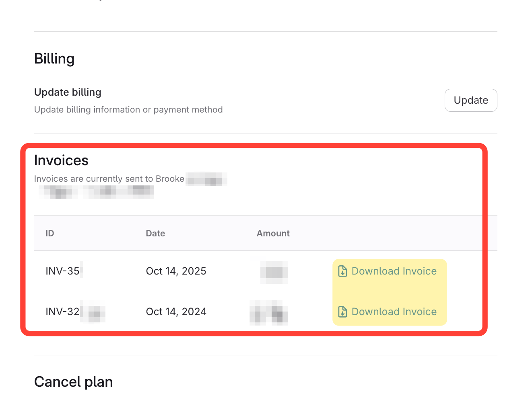Download the Oct 14, 2025 invoice link

coord(394,271)
